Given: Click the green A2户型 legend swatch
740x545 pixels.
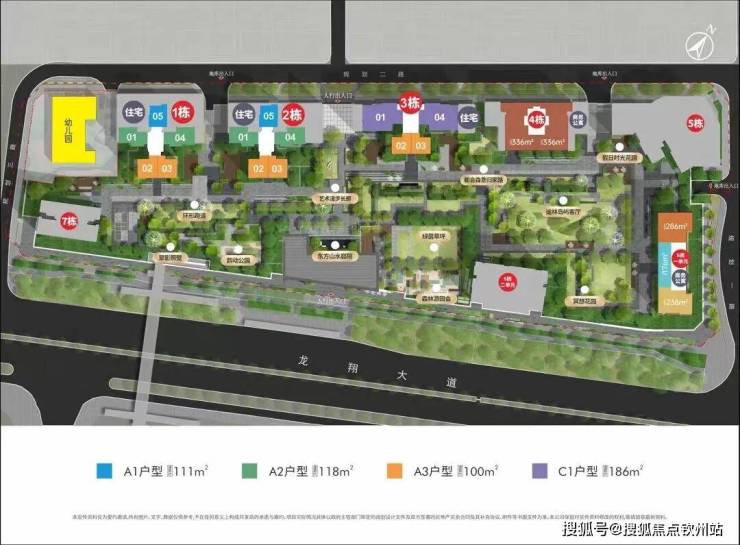Looking at the screenshot, I should (x=249, y=471).
